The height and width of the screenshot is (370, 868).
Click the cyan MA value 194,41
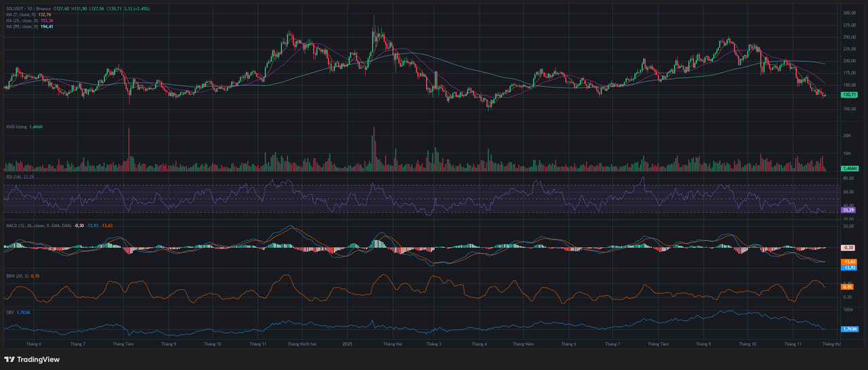coord(47,27)
